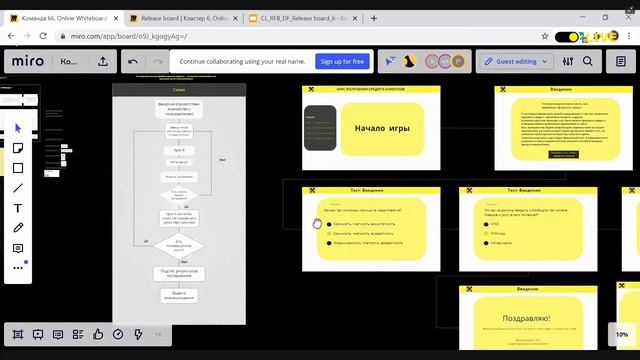Select second answer radio in right test card
Viewport: 640px width, 360px height.
click(x=486, y=233)
